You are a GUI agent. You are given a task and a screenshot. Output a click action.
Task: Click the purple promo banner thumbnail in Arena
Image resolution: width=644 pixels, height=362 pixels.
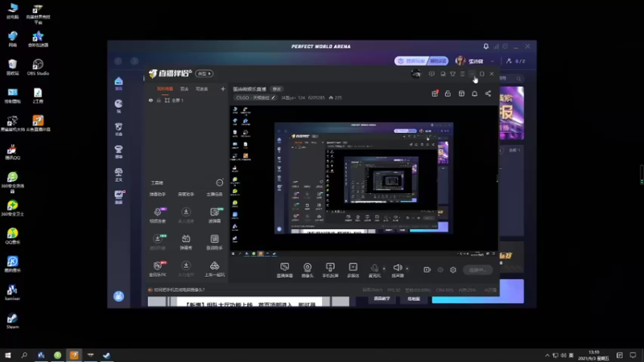pyautogui.click(x=511, y=113)
